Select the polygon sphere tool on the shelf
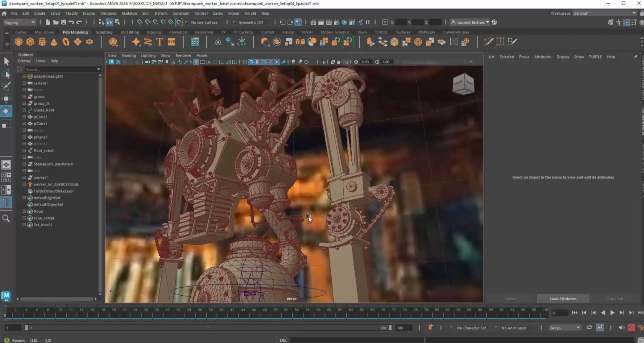This screenshot has width=644, height=343. pos(18,41)
